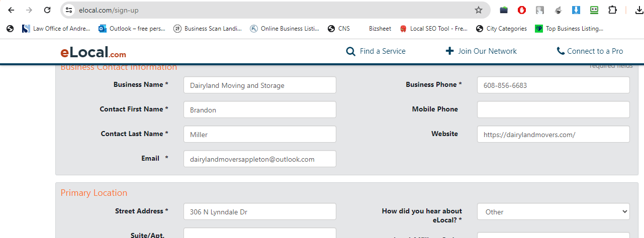Click into the Contact Last Name field

pyautogui.click(x=260, y=134)
